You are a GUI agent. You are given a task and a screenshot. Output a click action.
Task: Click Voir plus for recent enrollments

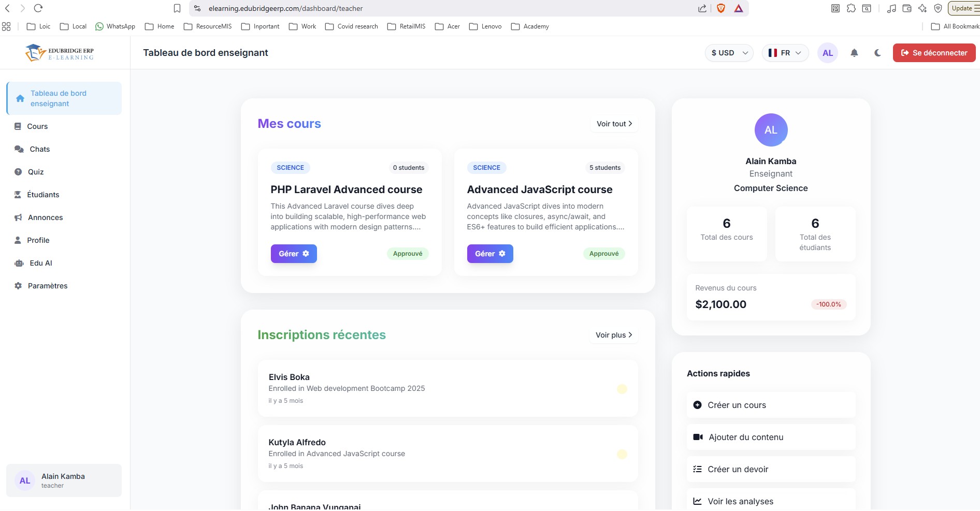tap(614, 335)
